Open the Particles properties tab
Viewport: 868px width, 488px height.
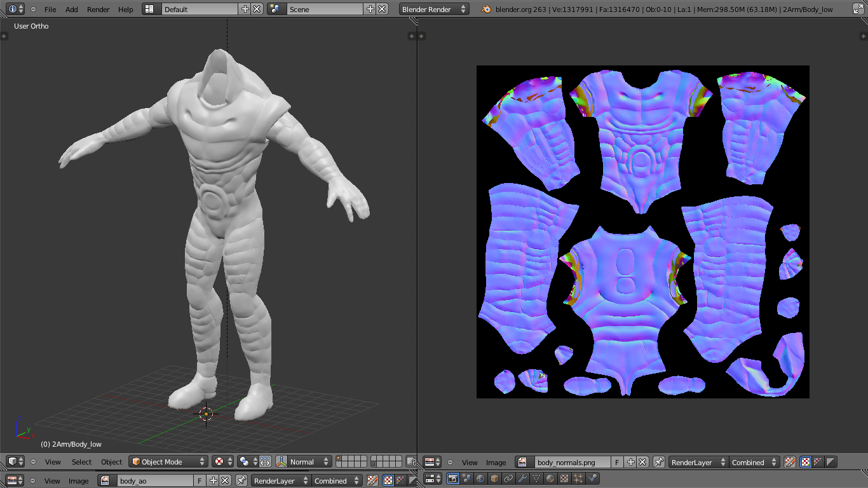(579, 478)
